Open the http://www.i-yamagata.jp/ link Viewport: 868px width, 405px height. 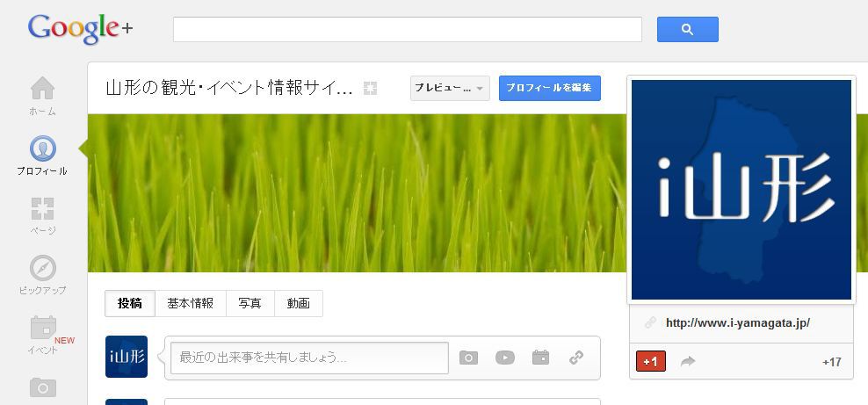738,323
